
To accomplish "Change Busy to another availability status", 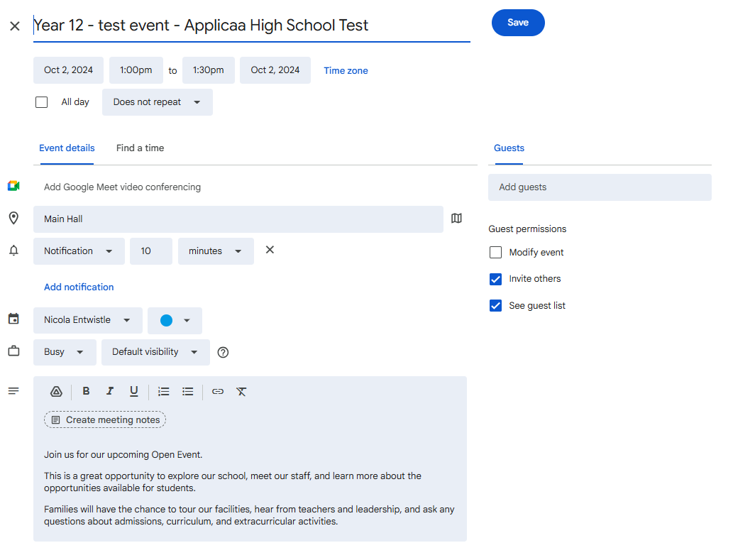I will (65, 352).
